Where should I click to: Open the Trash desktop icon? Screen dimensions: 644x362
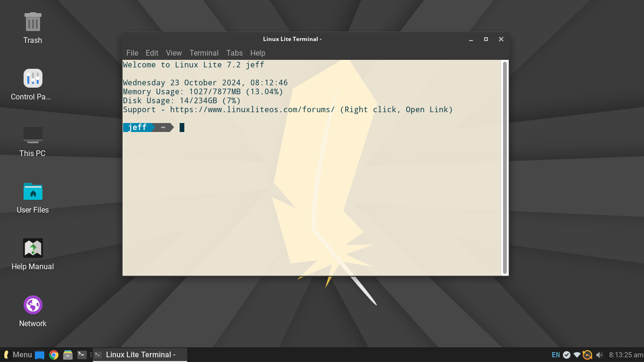33,22
